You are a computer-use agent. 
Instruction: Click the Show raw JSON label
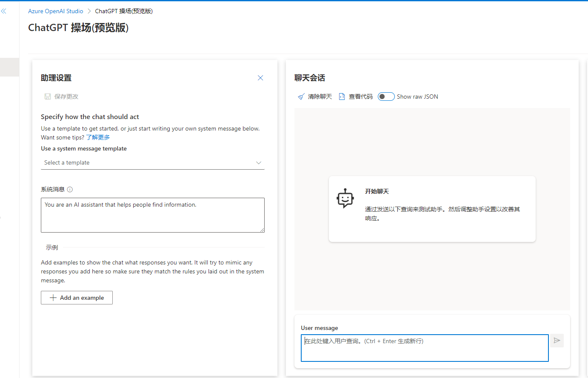[x=417, y=97]
